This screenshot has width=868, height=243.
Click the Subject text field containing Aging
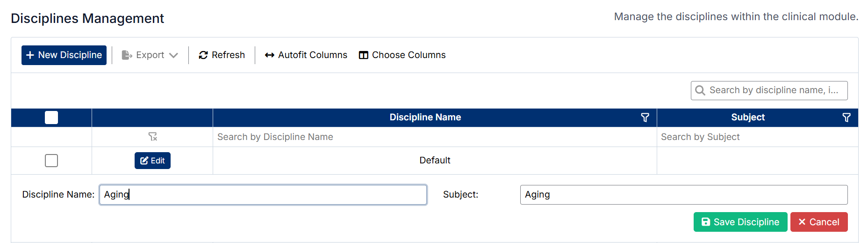[683, 195]
